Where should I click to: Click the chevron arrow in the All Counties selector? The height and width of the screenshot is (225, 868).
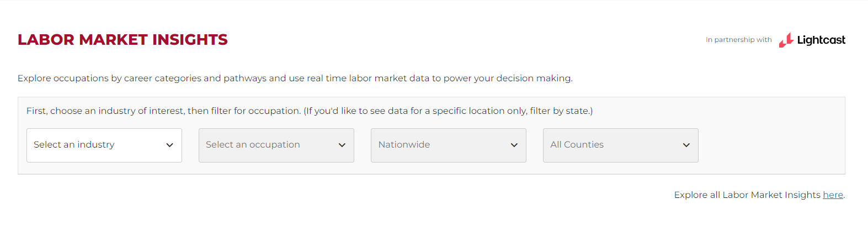click(686, 145)
